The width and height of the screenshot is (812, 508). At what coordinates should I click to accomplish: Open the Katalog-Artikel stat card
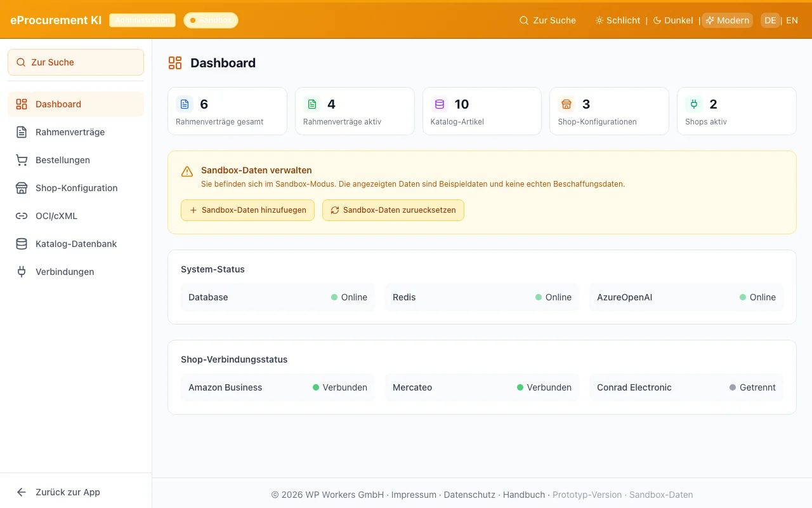pos(481,111)
